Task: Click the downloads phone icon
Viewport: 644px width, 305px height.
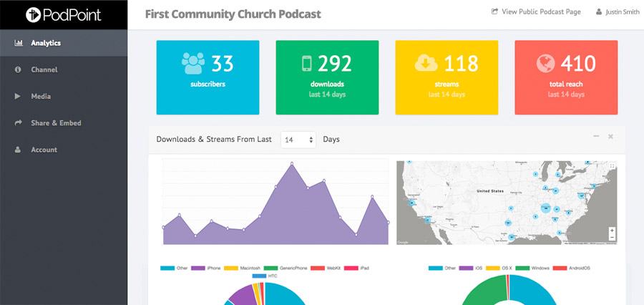Action: tap(306, 64)
